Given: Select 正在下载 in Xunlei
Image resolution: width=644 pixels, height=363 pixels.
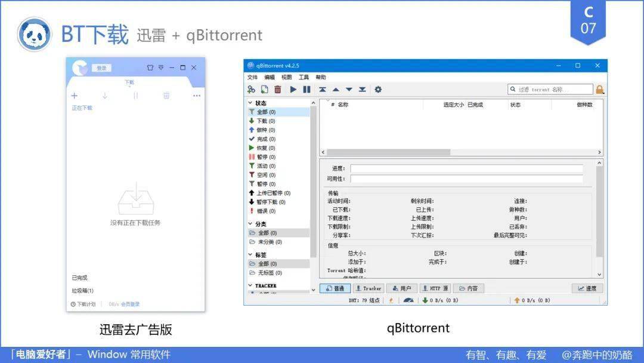Looking at the screenshot, I should (82, 107).
